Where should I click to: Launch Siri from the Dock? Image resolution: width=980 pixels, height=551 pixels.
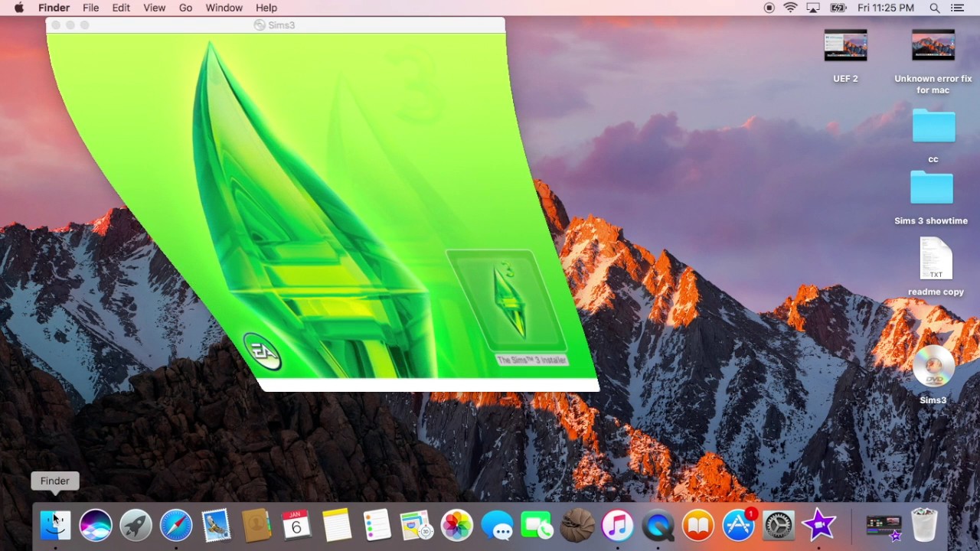coord(96,525)
